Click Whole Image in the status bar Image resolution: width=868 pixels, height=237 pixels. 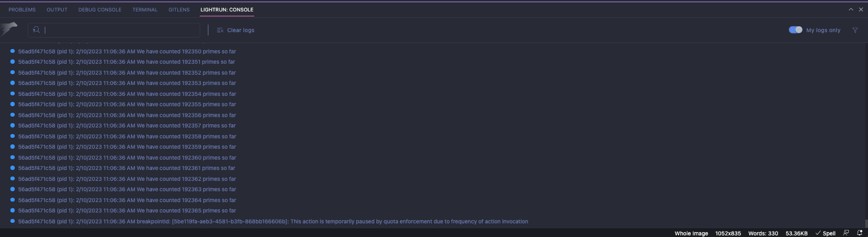tap(691, 233)
